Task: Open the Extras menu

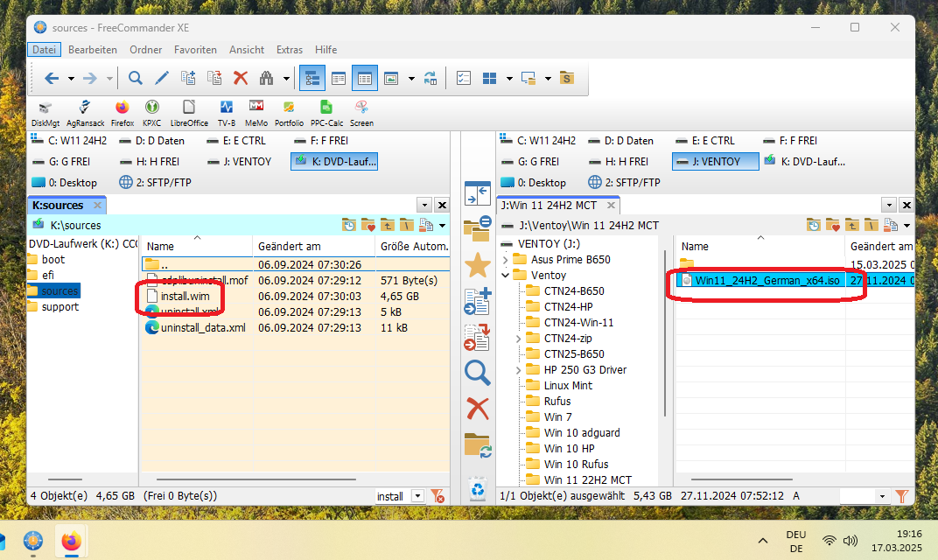Action: click(289, 50)
